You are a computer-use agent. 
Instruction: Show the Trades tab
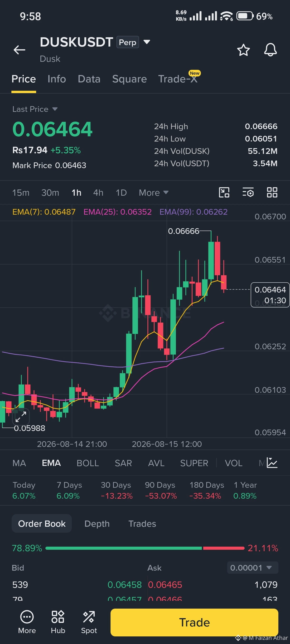click(x=142, y=524)
